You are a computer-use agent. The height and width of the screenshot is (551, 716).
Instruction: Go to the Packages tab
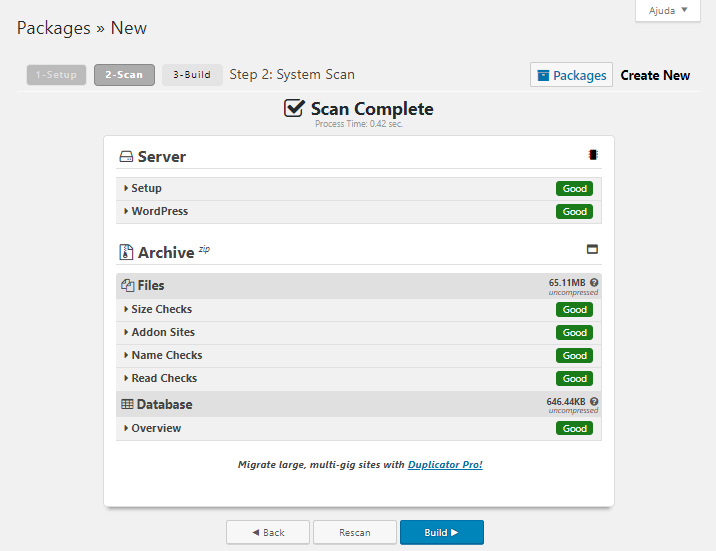pyautogui.click(x=571, y=75)
